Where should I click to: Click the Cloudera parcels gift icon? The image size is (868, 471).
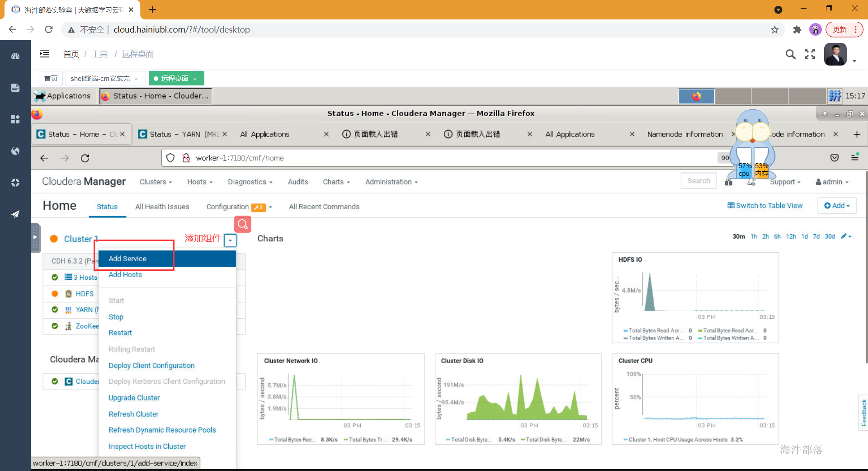pos(728,182)
